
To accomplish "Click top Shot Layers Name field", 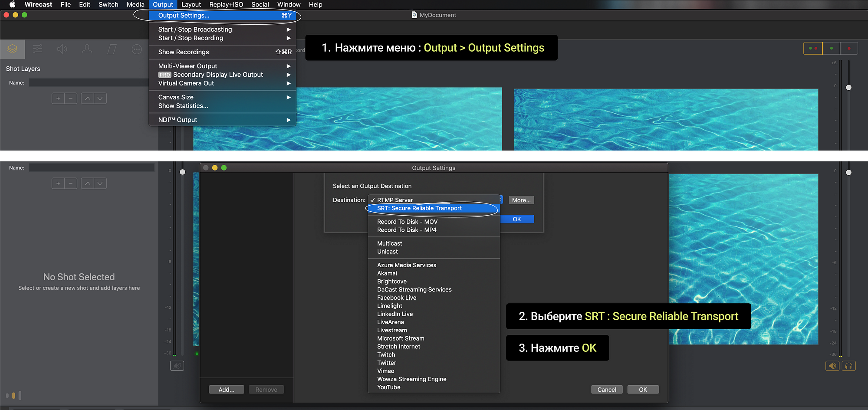I will [89, 82].
